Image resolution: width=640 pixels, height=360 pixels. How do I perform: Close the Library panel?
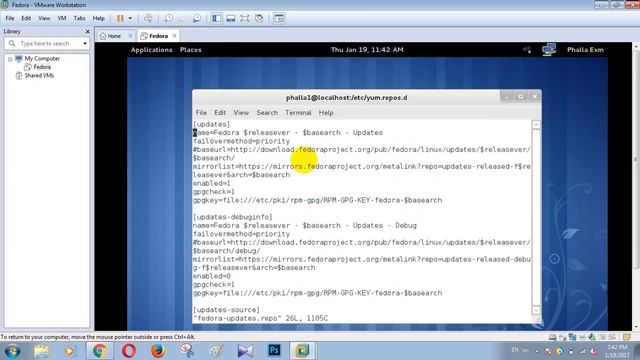point(87,31)
